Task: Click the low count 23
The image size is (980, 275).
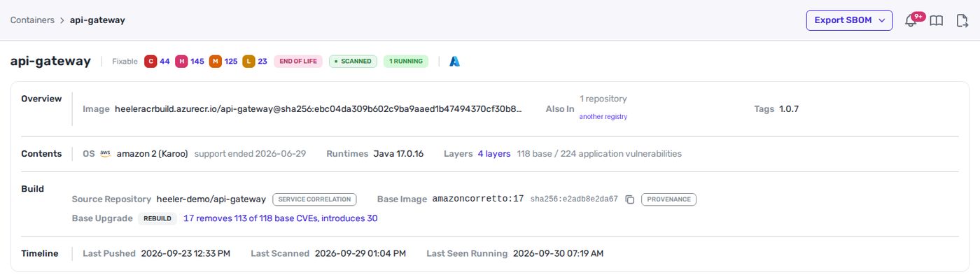Action: [262, 62]
